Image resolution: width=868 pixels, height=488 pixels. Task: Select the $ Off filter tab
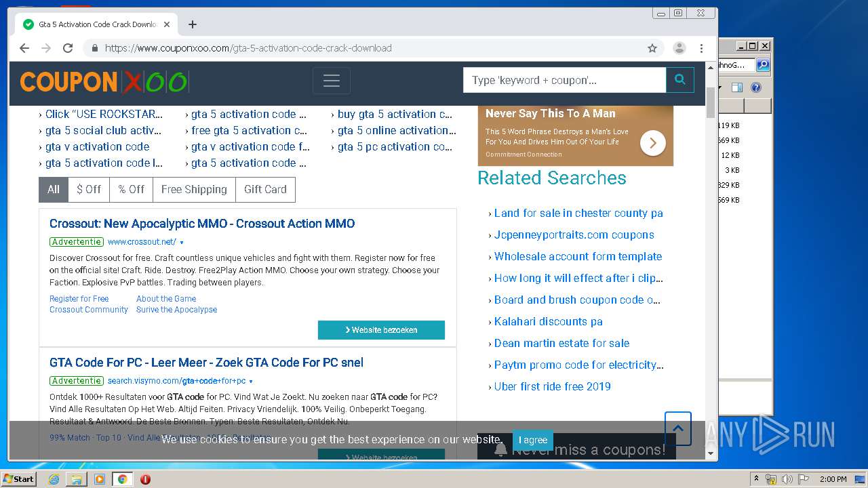[89, 190]
